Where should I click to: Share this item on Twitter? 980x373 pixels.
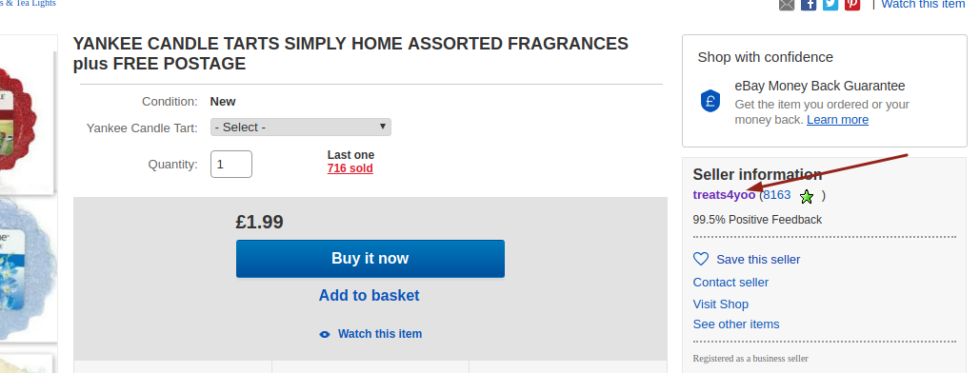pos(830,5)
